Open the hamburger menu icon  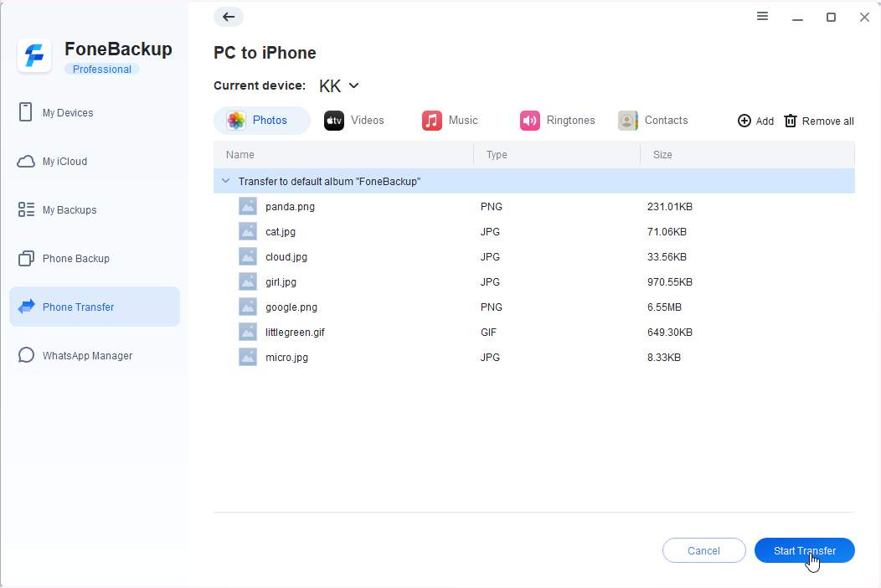coord(762,16)
